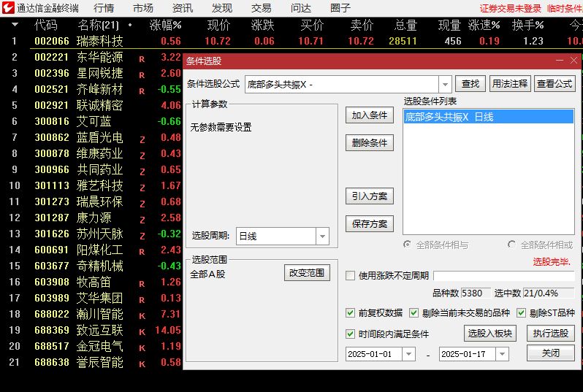The width and height of the screenshot is (583, 392).
Task: Click the 改变范围 button
Action: pos(307,273)
